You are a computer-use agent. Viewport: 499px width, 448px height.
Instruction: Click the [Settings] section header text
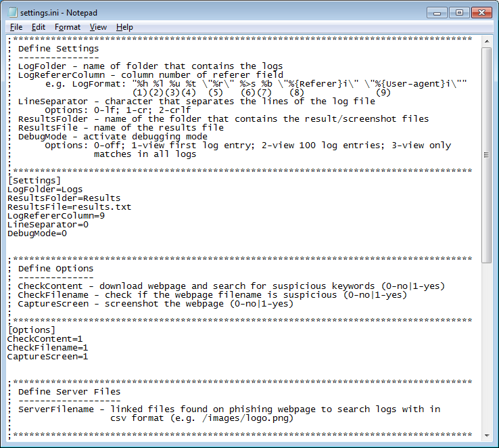point(34,181)
